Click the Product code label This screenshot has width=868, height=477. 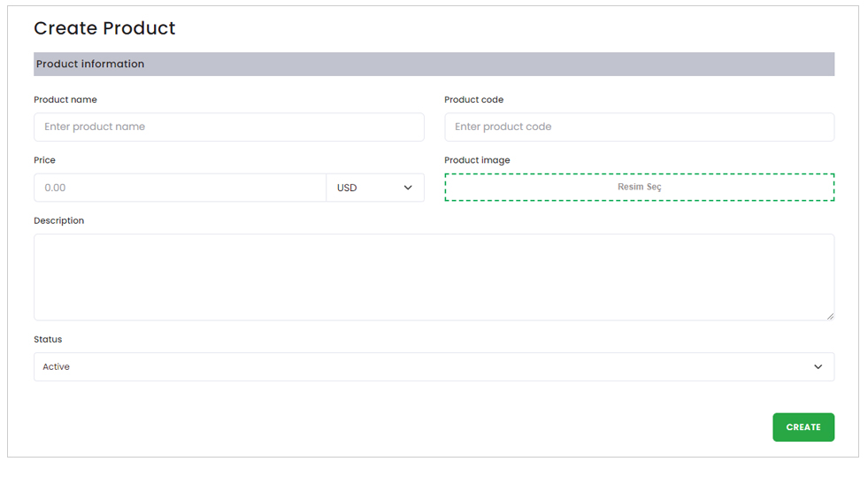[x=473, y=100]
